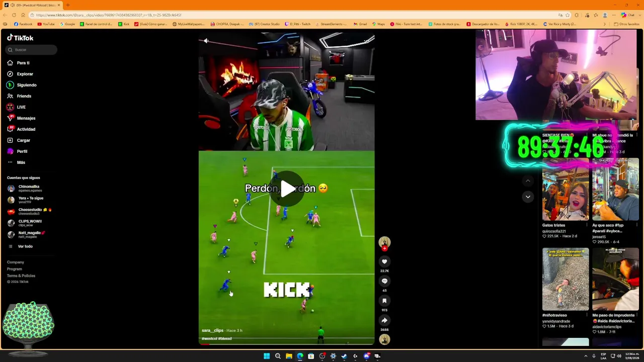Open the Explorar compass icon
The width and height of the screenshot is (644, 362).
point(10,74)
